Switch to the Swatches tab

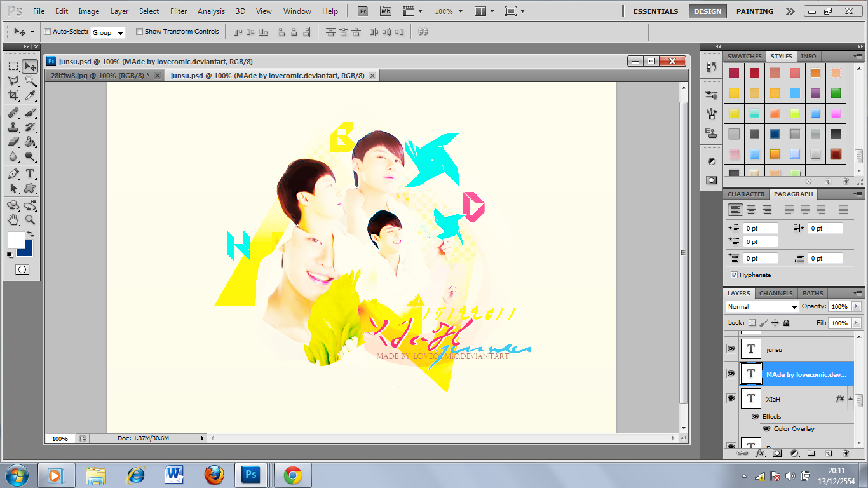coord(745,57)
